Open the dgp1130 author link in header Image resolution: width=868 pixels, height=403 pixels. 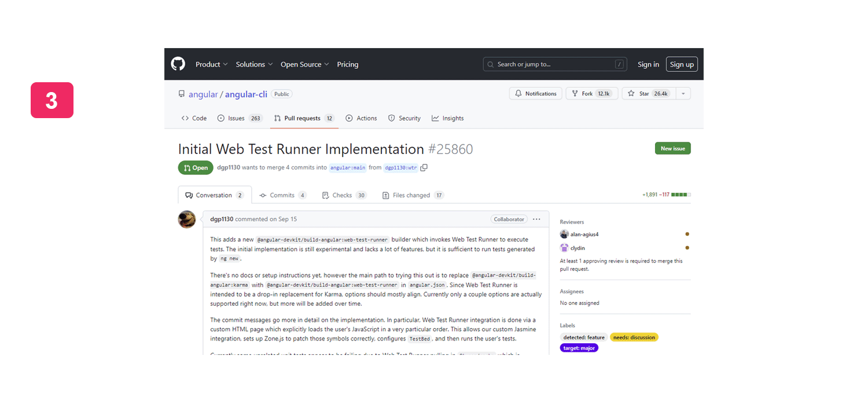coord(229,168)
